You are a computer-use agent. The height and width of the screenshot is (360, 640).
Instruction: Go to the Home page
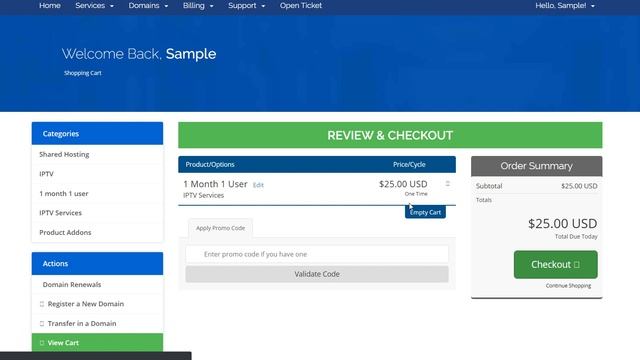click(x=50, y=5)
